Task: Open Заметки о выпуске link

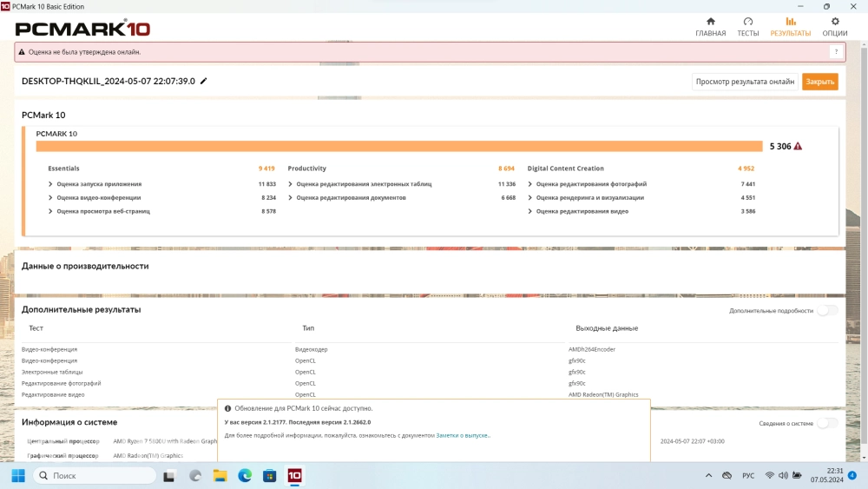Action: pyautogui.click(x=463, y=435)
